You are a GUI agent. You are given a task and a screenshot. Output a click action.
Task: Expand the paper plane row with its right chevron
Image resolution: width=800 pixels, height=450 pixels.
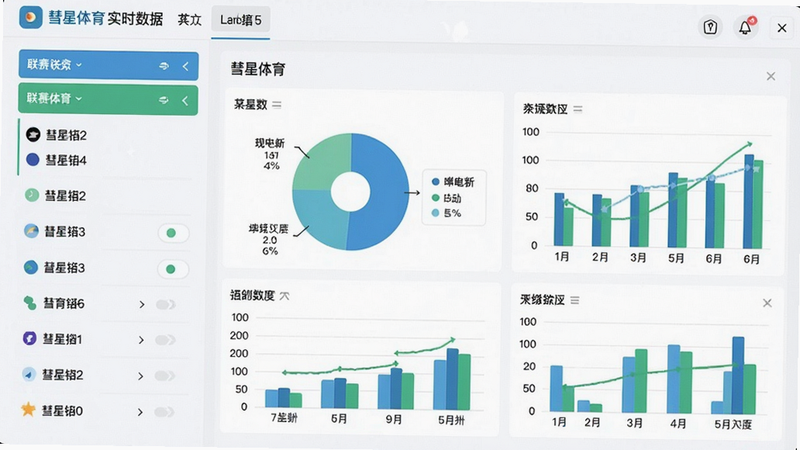pyautogui.click(x=141, y=376)
